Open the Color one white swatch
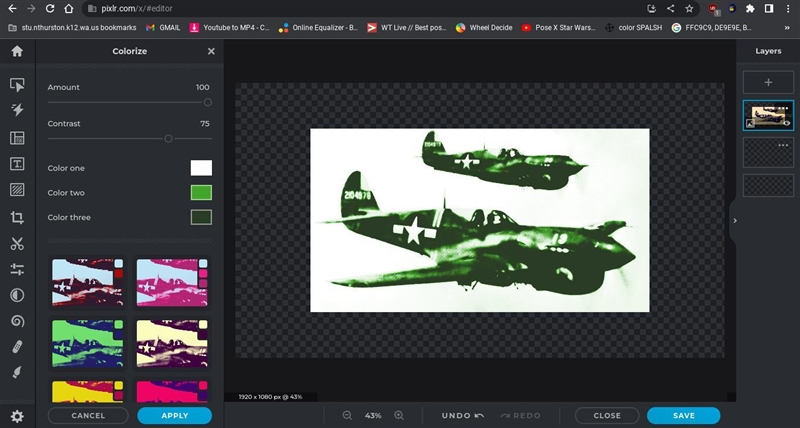This screenshot has width=800, height=428. (x=201, y=168)
